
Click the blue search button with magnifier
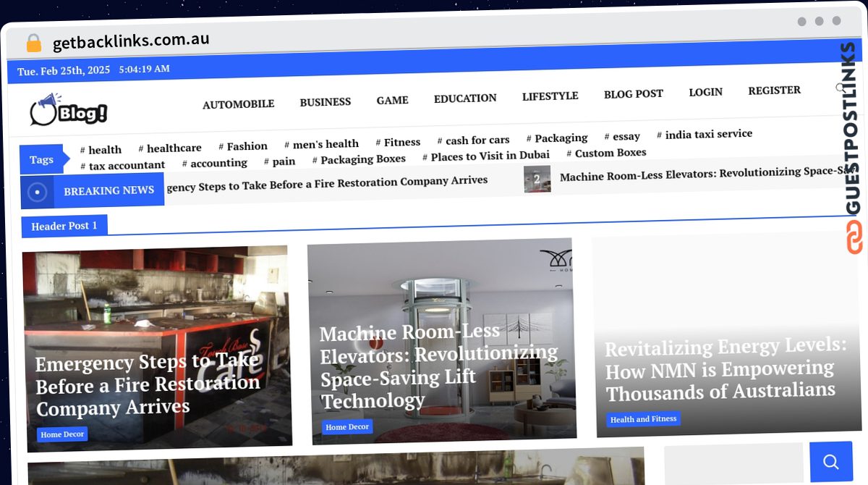click(831, 462)
